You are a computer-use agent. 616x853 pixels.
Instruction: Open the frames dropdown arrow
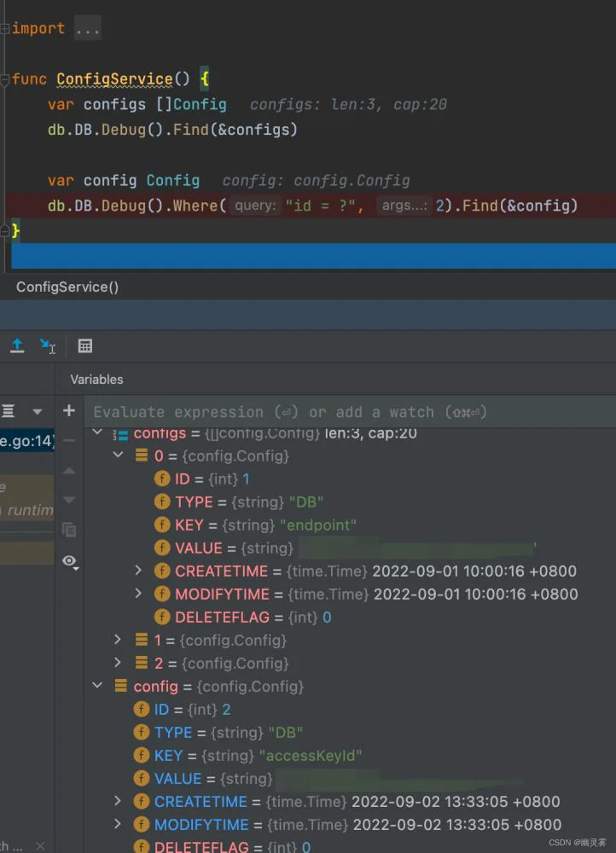[x=37, y=412]
